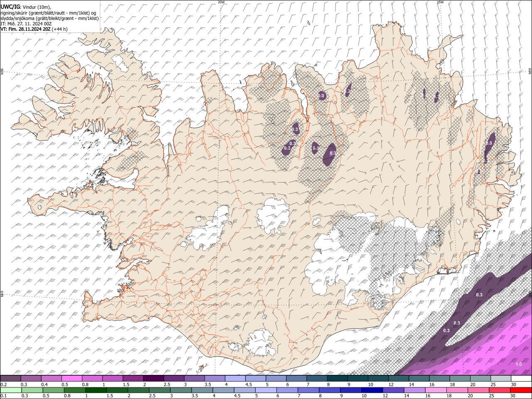This screenshot has height=399, width=532.
Task: Select the bright pink swatch between 0.5 and 0.8 in the top row
Action: pyautogui.click(x=72, y=379)
